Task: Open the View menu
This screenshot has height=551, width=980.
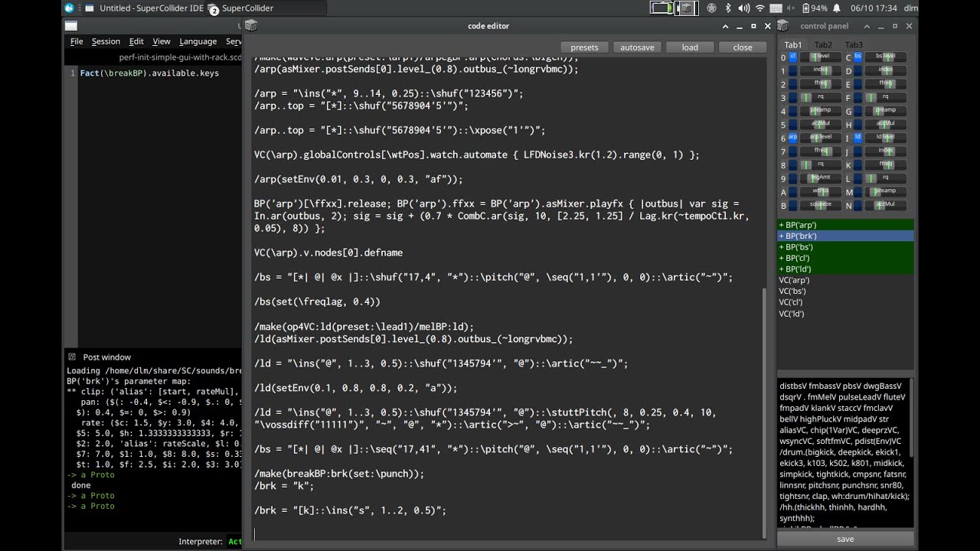Action: (x=162, y=41)
